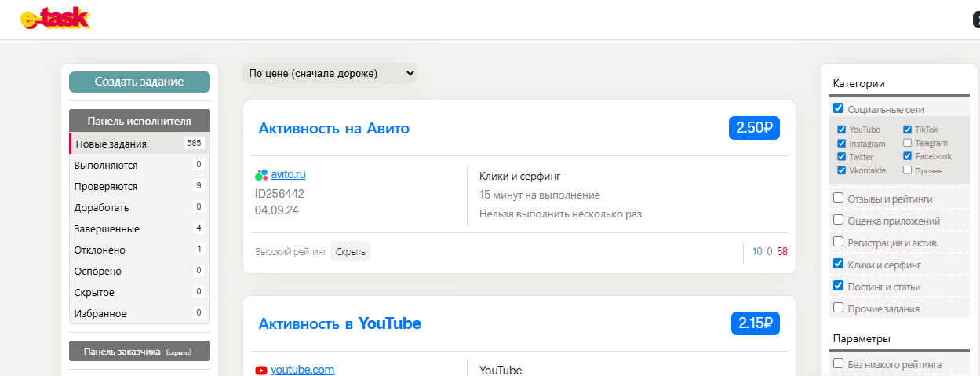The width and height of the screenshot is (980, 376).
Task: Expand the Панель заказчика section
Action: 139,352
